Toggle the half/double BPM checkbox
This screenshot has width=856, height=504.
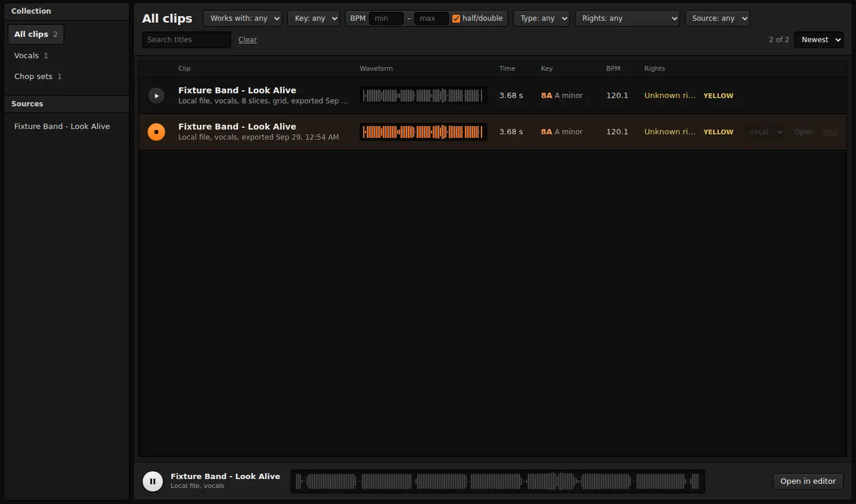456,18
